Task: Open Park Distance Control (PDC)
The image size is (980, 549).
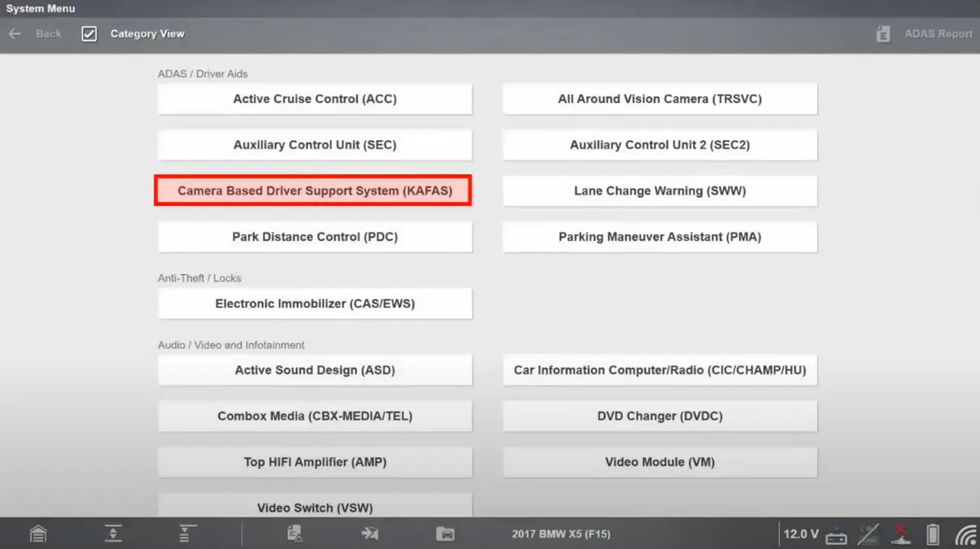Action: pos(314,238)
